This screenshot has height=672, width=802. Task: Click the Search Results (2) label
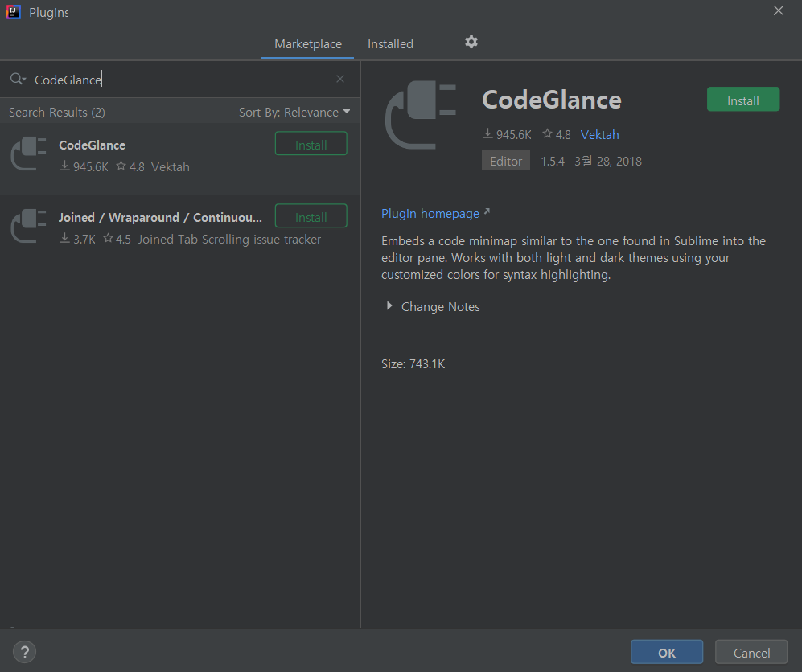click(x=57, y=112)
